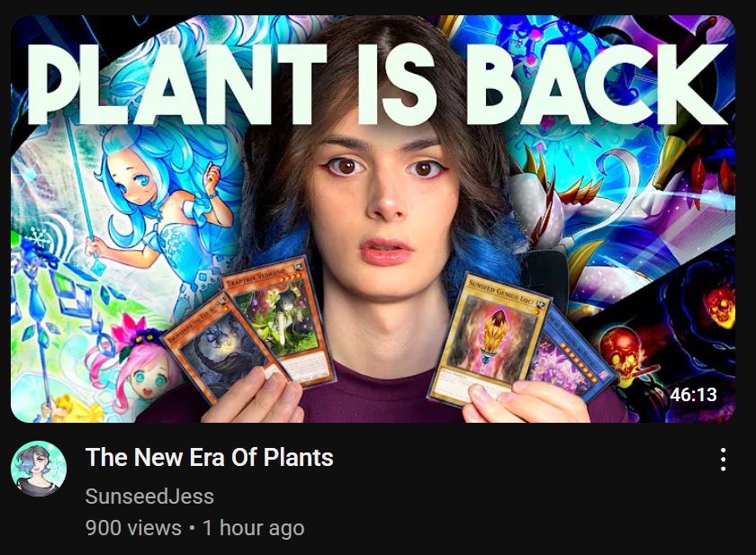Screen dimensions: 756x555
Task: Click the "900 views" metadata text
Action: click(133, 528)
